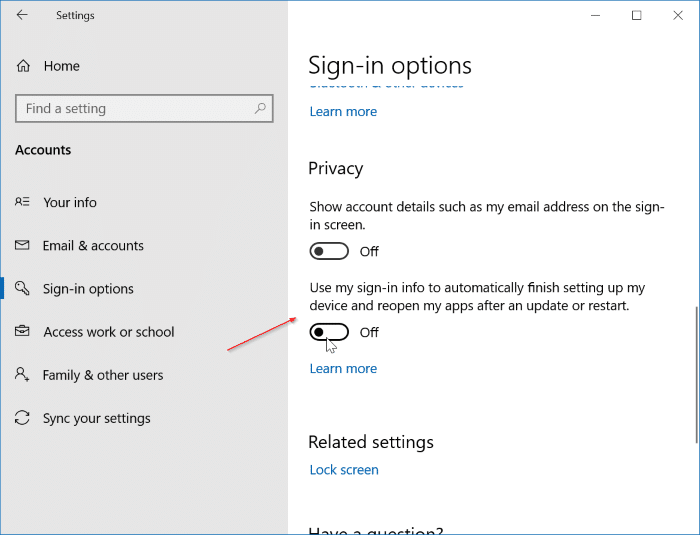700x535 pixels.
Task: Click the Email & accounts envelope icon
Action: [x=22, y=245]
